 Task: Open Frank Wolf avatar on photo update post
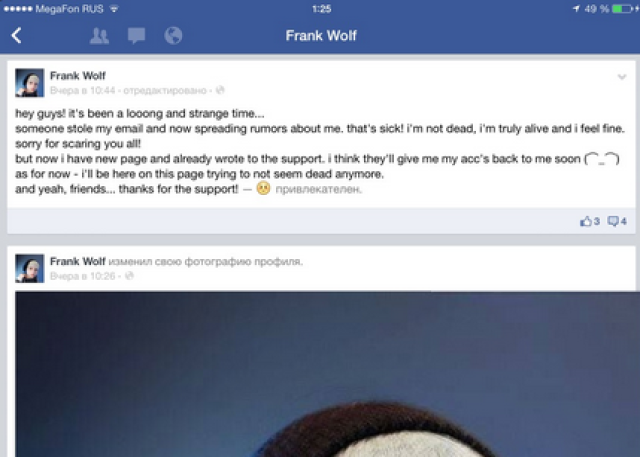tap(29, 268)
